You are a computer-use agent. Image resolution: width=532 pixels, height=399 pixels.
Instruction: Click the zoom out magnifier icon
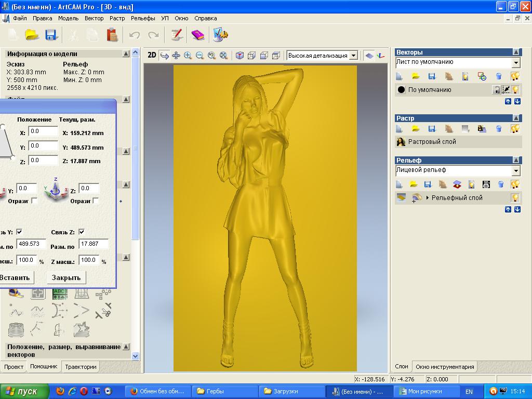point(199,56)
